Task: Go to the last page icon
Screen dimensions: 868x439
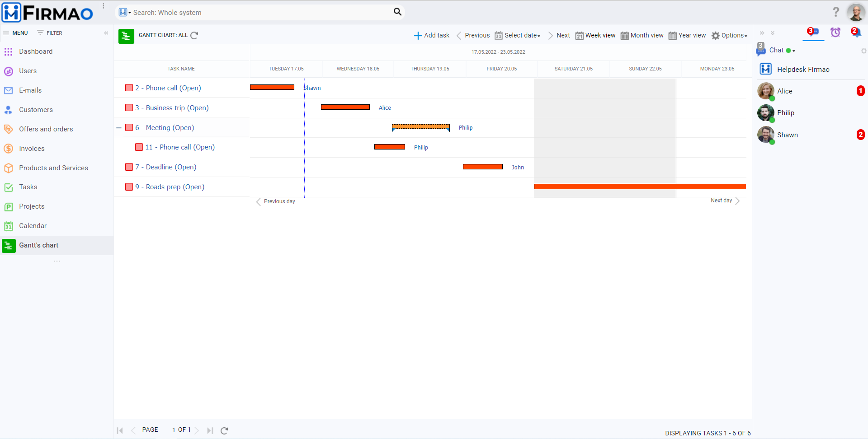Action: coord(210,430)
